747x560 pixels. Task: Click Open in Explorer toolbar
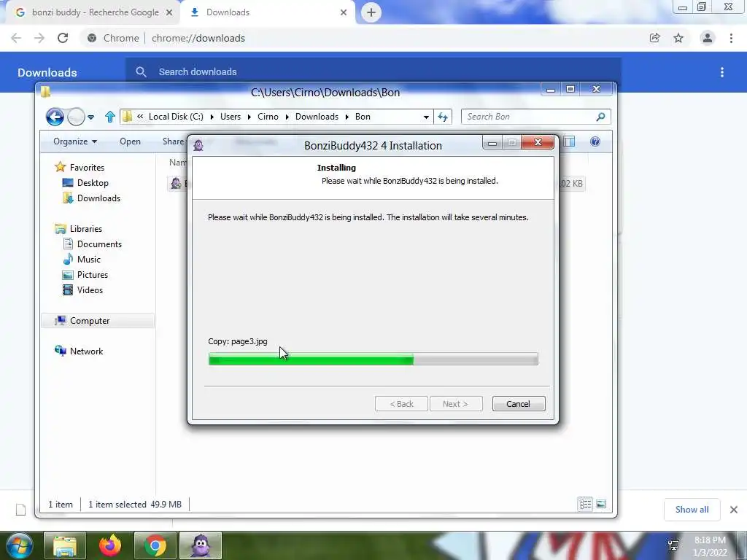point(130,141)
